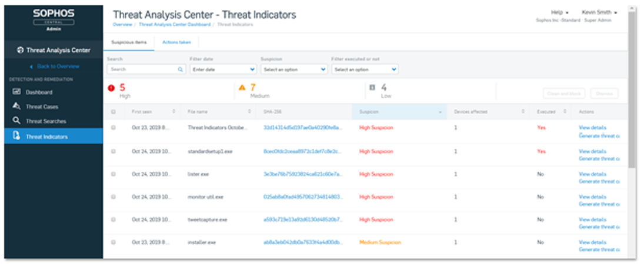Click the Threat Searches magnifier icon

(16, 121)
